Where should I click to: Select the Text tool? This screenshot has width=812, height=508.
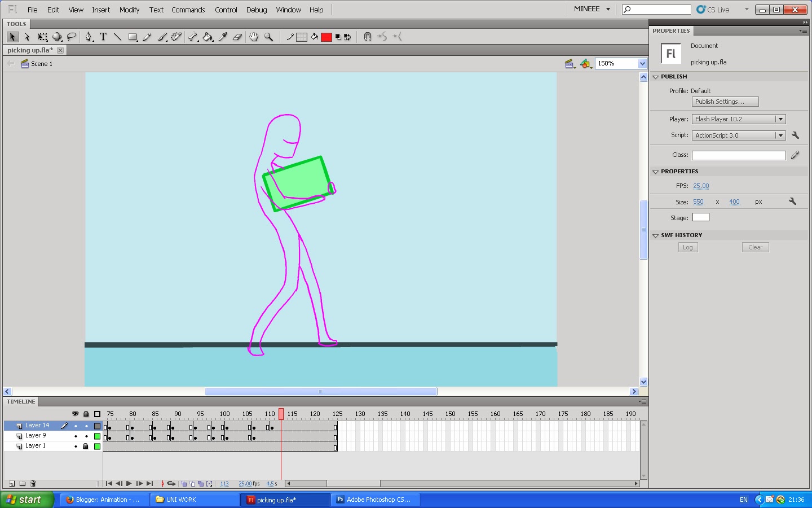[103, 37]
